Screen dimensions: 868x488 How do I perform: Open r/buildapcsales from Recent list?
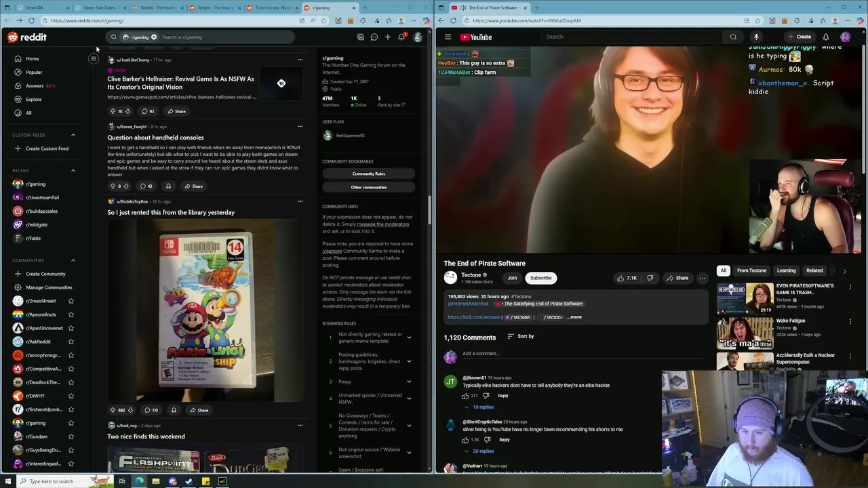pyautogui.click(x=41, y=211)
